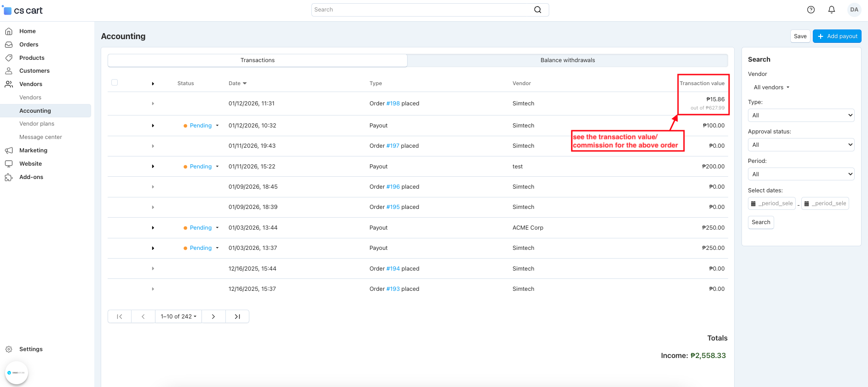Screen dimensions: 868x387
Task: Open the Approval status dropdown
Action: click(x=801, y=145)
